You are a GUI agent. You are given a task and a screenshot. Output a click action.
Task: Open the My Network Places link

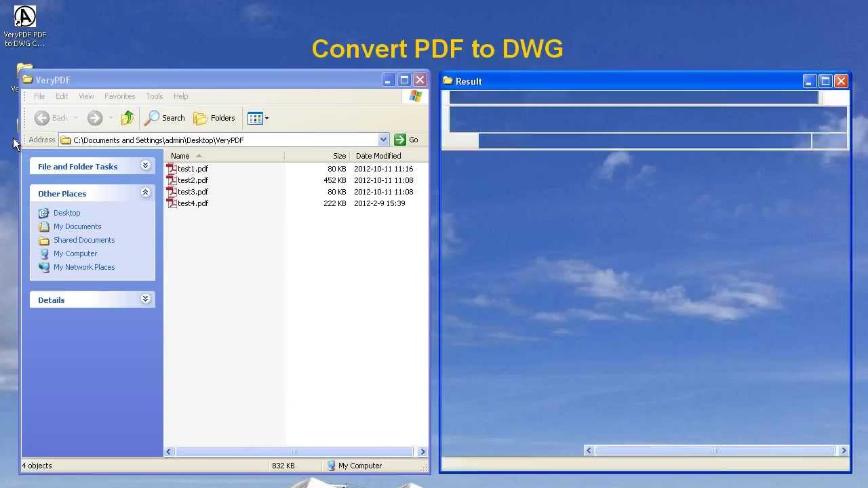pyautogui.click(x=84, y=267)
